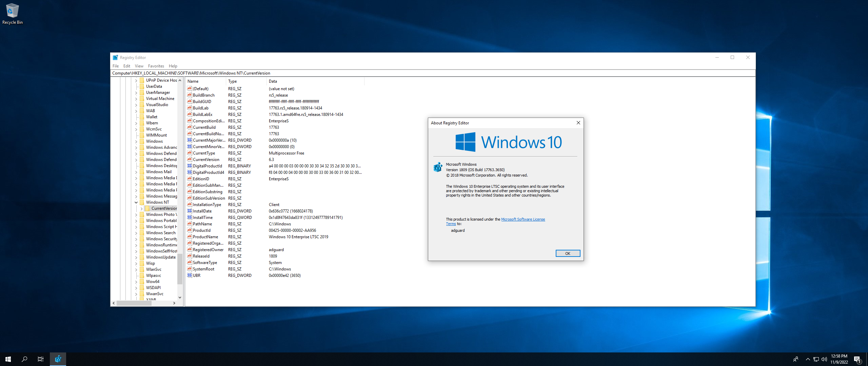868x366 pixels.
Task: Expand the Wow64 tree node
Action: (136, 282)
